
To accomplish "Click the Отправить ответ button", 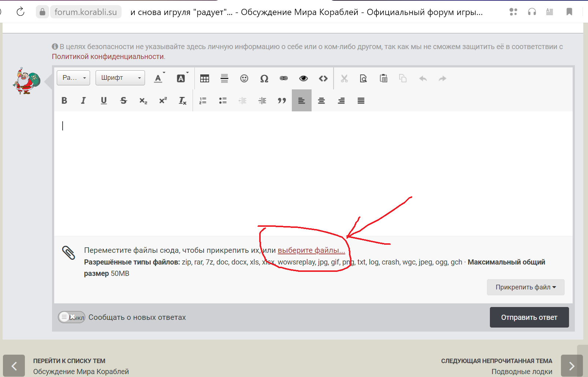I will coord(529,317).
